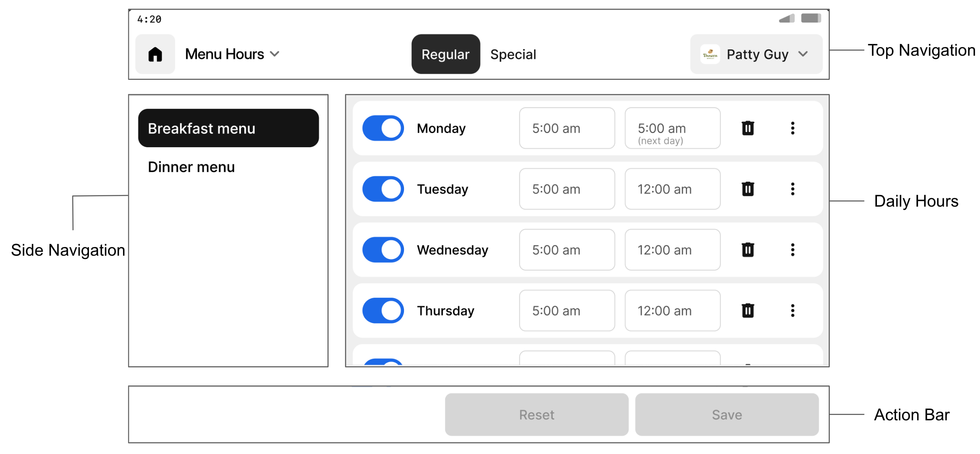Turn off Wednesday hours switch
The width and height of the screenshot is (980, 454).
[383, 249]
